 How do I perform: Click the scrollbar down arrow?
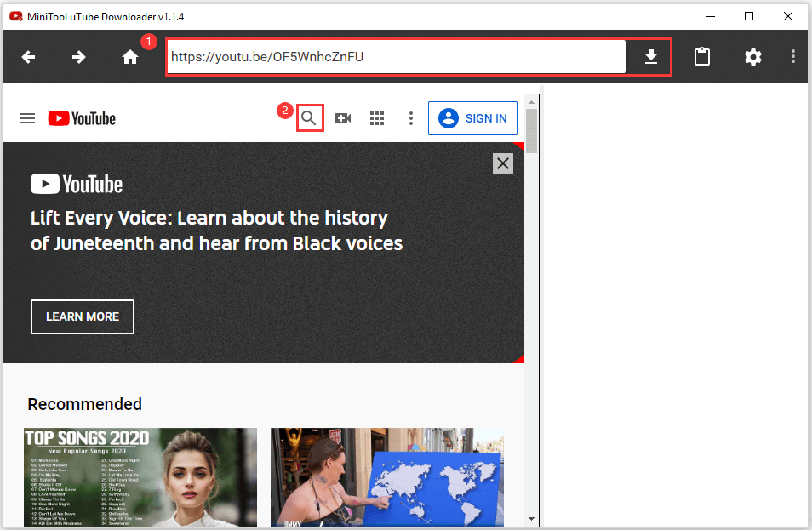pos(531,518)
